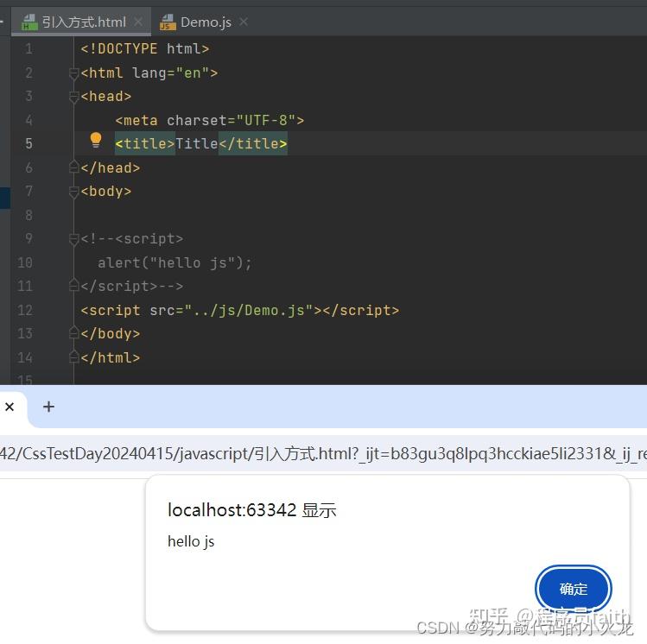Click line number 1 in the gutter

click(29, 49)
